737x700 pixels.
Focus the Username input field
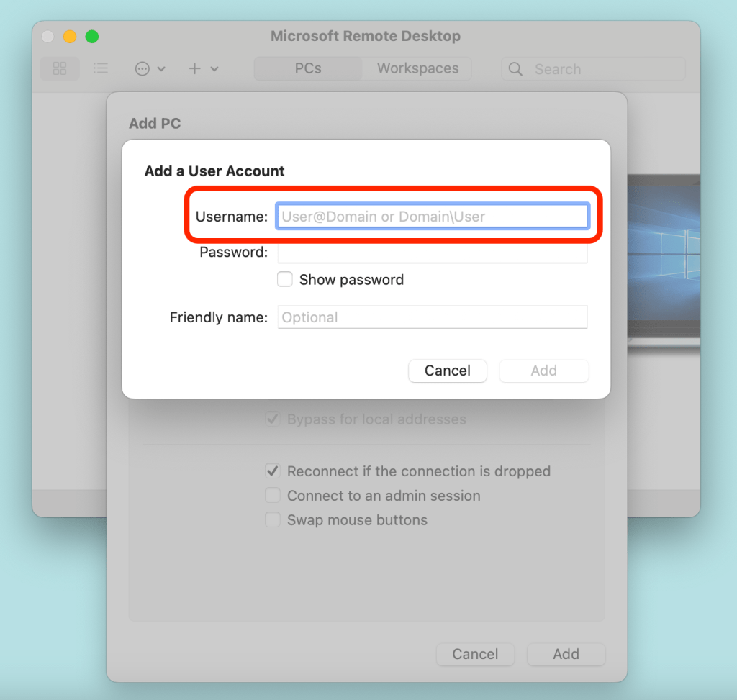432,217
